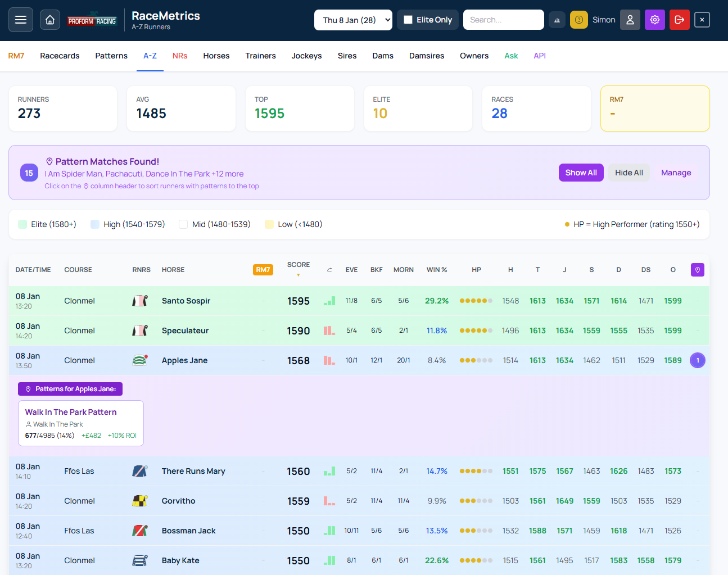Image resolution: width=728 pixels, height=575 pixels.
Task: Click Apples Jane pattern count badge
Action: (698, 360)
